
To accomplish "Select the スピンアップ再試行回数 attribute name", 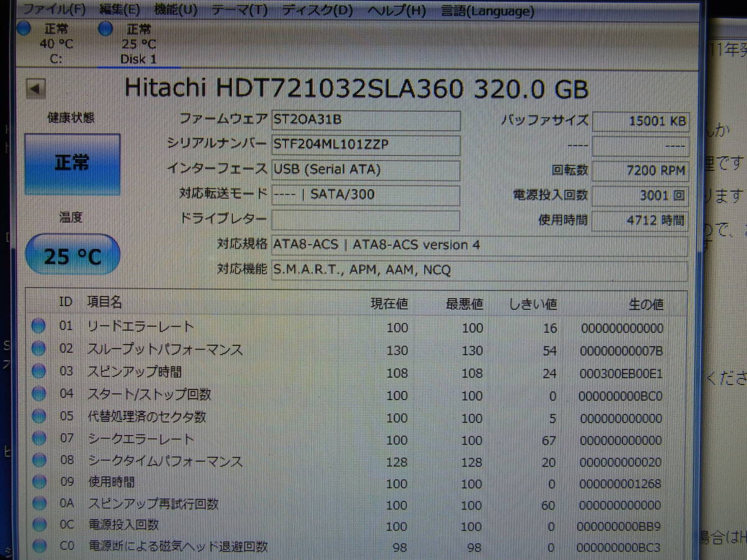I will tap(153, 504).
